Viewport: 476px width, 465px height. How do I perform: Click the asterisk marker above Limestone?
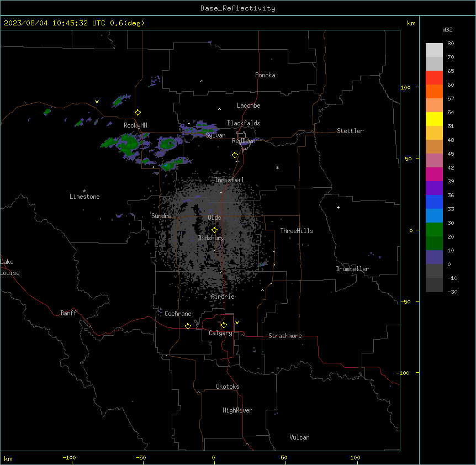coord(84,191)
